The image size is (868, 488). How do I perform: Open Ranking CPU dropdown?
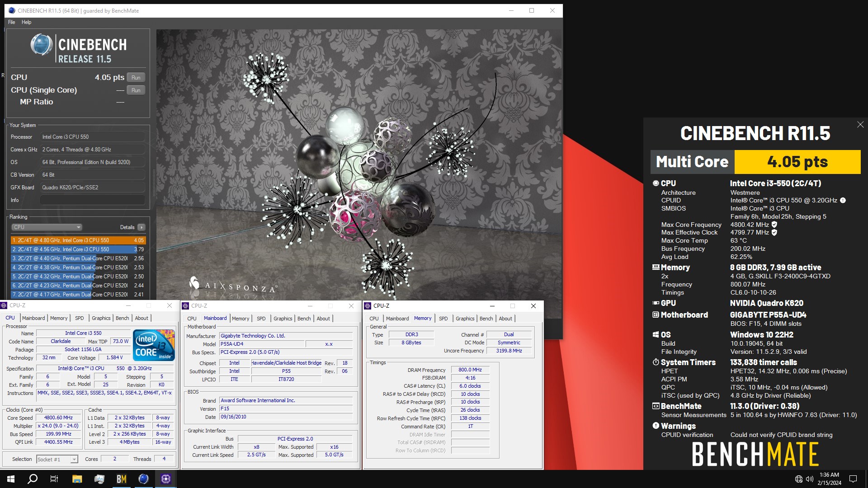(47, 227)
